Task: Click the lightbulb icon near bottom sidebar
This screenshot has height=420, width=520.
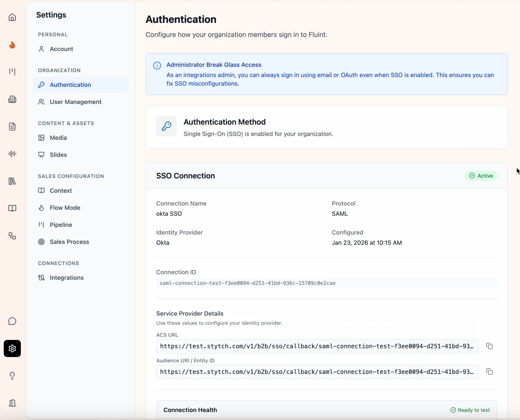Action: 12,376
